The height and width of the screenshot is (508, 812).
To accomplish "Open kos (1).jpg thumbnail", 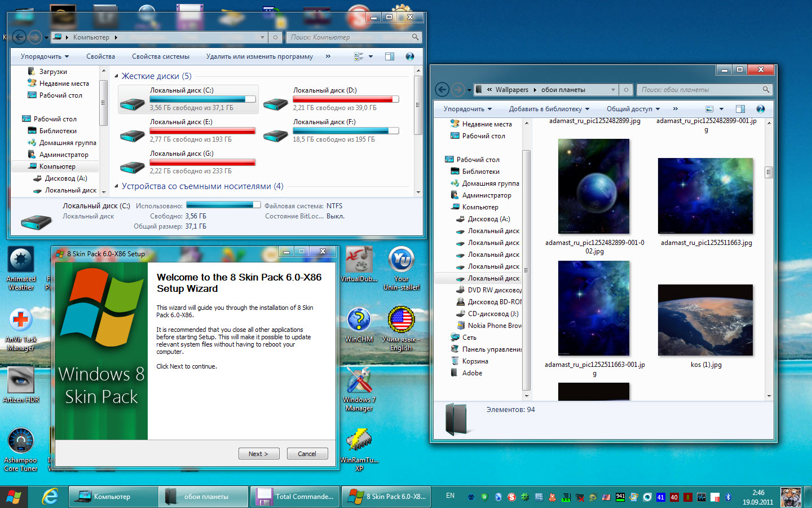I will [x=705, y=320].
